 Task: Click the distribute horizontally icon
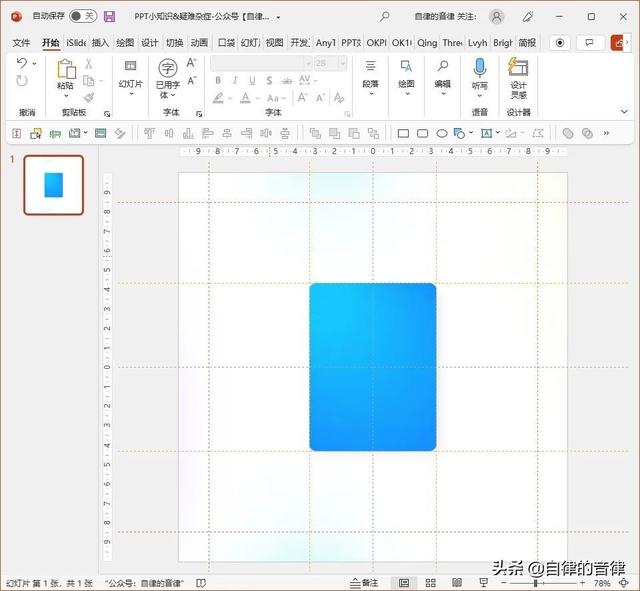pyautogui.click(x=266, y=133)
